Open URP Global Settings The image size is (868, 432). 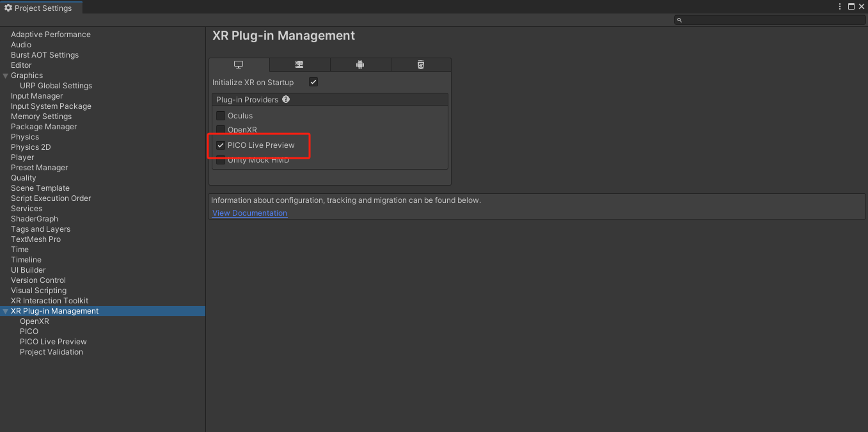pos(56,86)
